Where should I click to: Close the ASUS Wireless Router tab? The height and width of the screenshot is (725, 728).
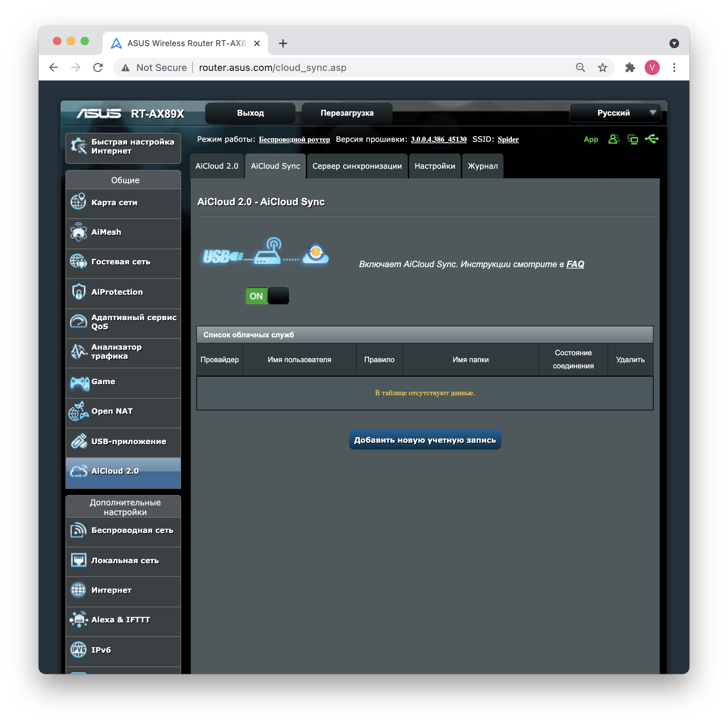coord(257,43)
